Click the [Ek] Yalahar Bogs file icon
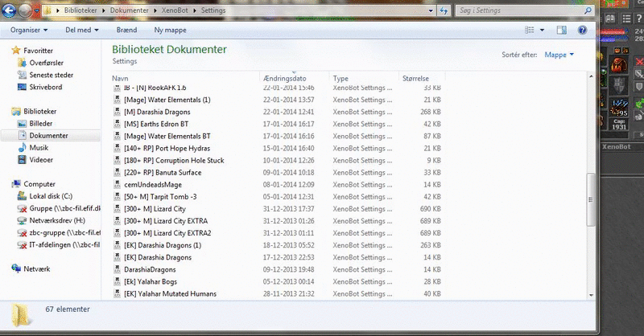This screenshot has width=644, height=336. 117,282
